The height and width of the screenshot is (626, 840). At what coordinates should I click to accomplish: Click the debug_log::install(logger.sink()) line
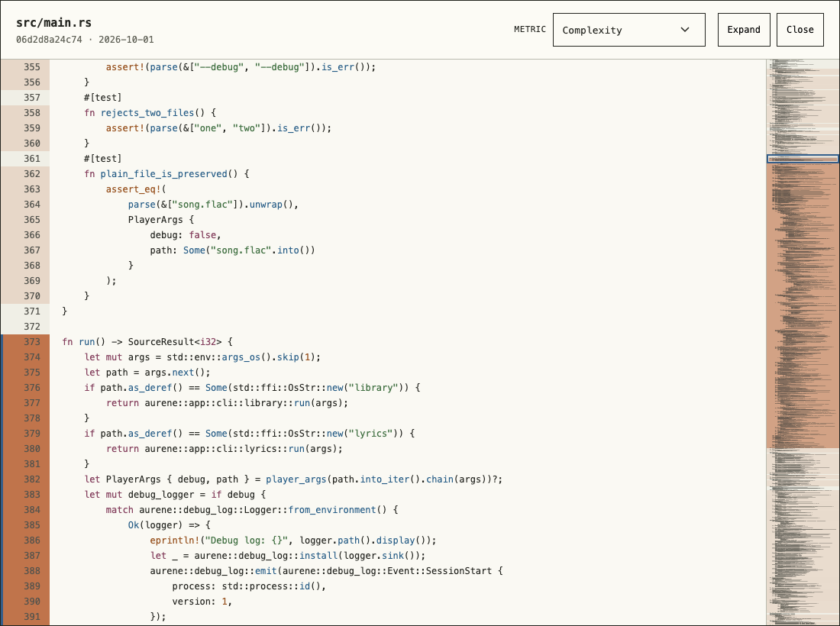coord(288,555)
